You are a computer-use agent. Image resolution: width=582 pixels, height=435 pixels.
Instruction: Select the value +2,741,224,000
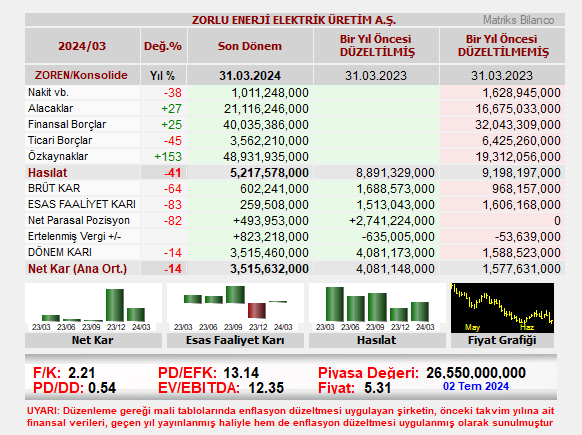pos(392,221)
